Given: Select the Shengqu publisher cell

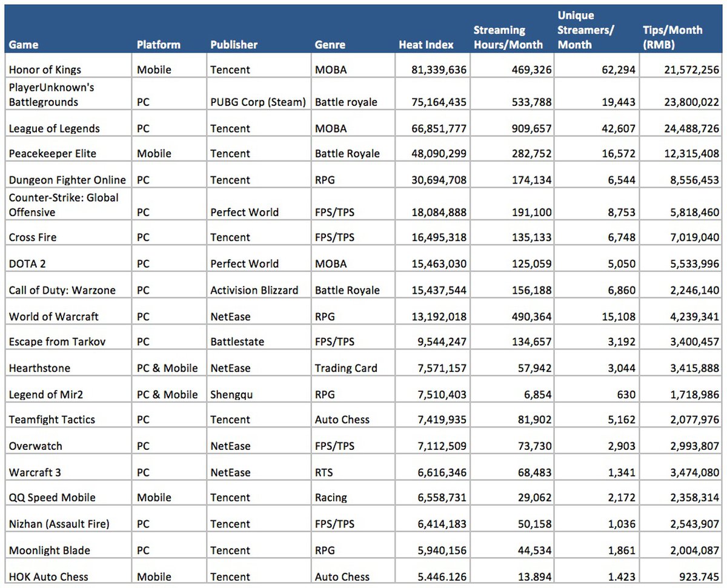Looking at the screenshot, I should point(231,394).
